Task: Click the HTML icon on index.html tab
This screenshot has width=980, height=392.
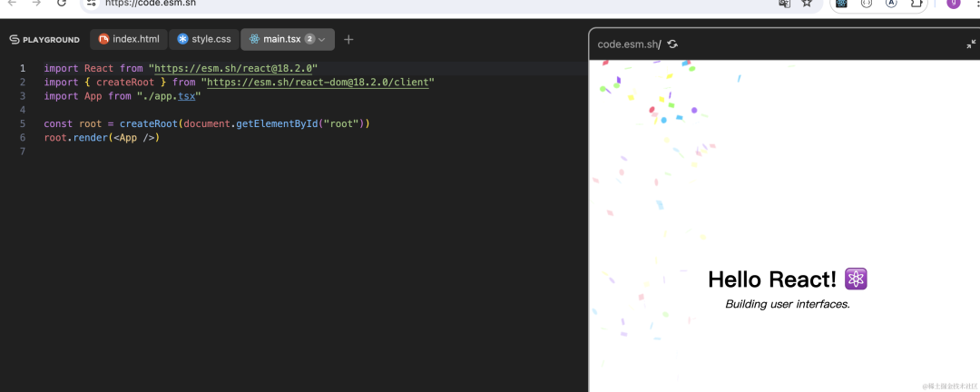Action: (103, 39)
